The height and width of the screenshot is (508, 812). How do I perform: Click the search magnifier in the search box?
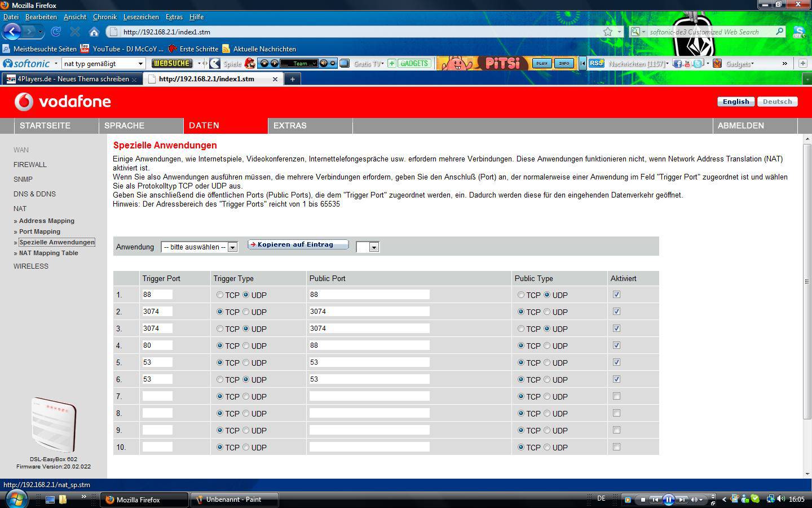tap(780, 32)
